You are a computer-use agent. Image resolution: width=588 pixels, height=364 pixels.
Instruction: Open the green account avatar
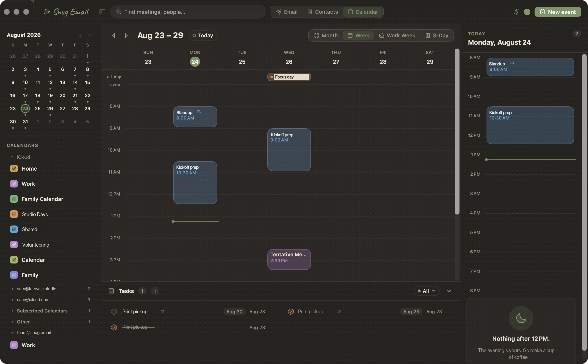(x=527, y=12)
